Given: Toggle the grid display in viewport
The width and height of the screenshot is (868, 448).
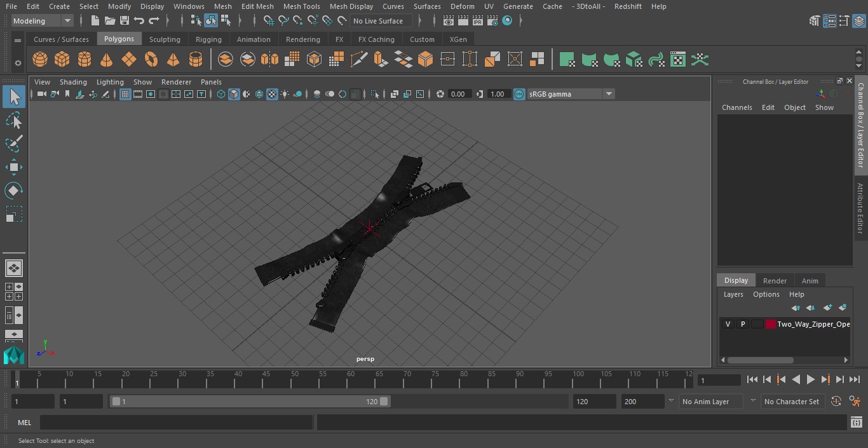Looking at the screenshot, I should [x=125, y=94].
